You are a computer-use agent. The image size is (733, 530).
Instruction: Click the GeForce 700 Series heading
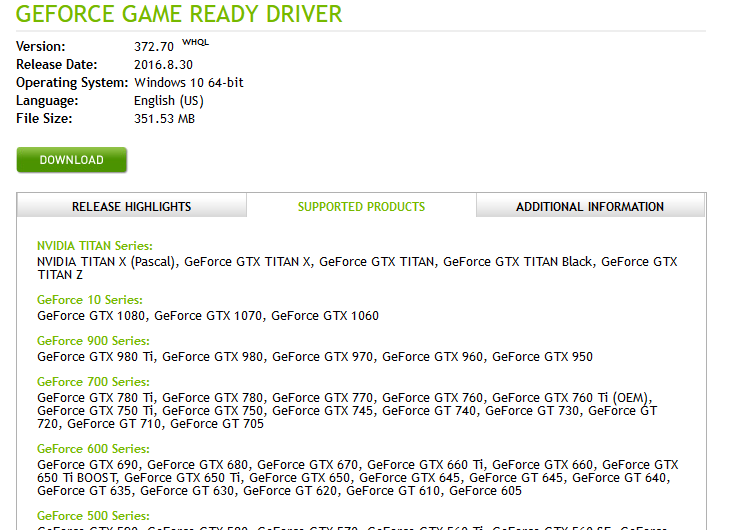(x=93, y=382)
